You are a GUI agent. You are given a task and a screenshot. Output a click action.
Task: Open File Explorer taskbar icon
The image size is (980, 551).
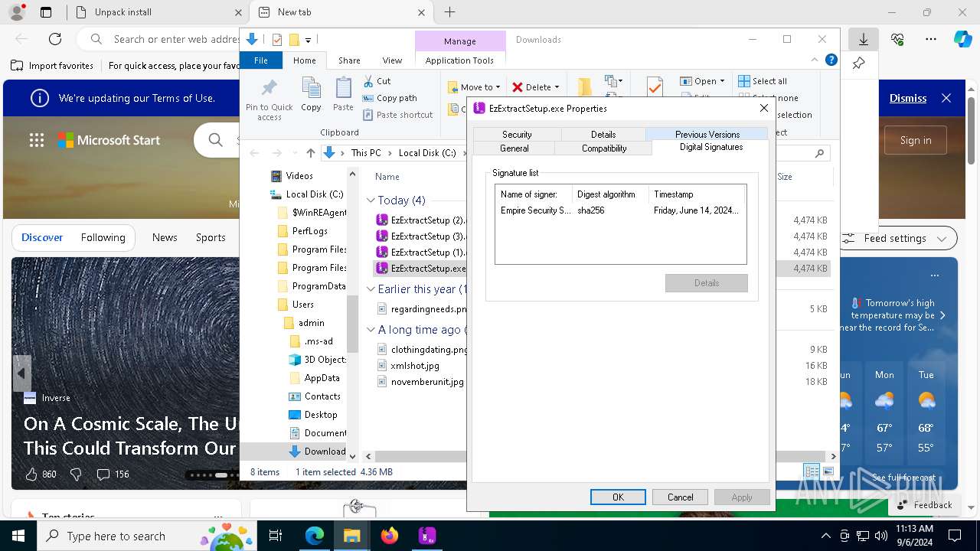pyautogui.click(x=351, y=536)
